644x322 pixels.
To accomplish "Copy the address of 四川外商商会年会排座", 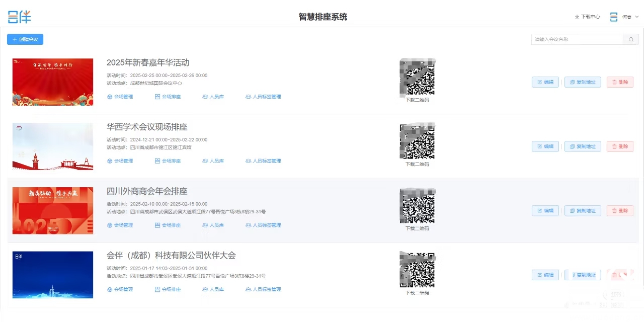I will (x=583, y=211).
